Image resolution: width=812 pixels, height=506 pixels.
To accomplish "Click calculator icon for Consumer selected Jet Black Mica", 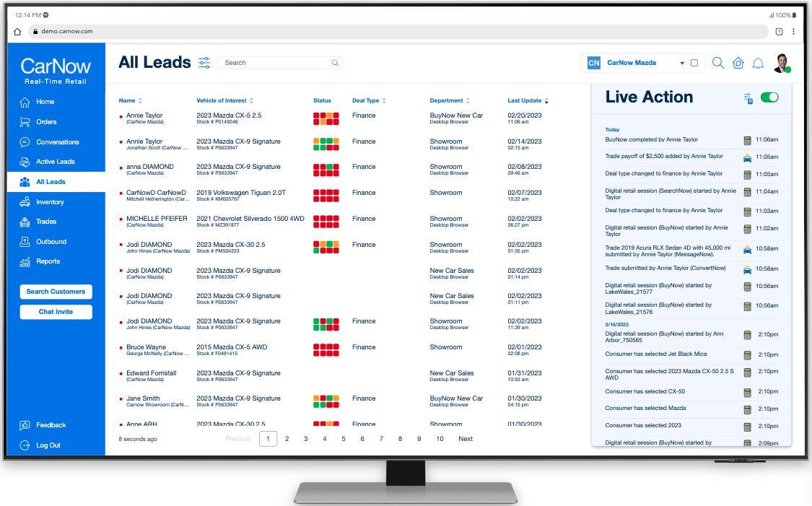I will (747, 355).
